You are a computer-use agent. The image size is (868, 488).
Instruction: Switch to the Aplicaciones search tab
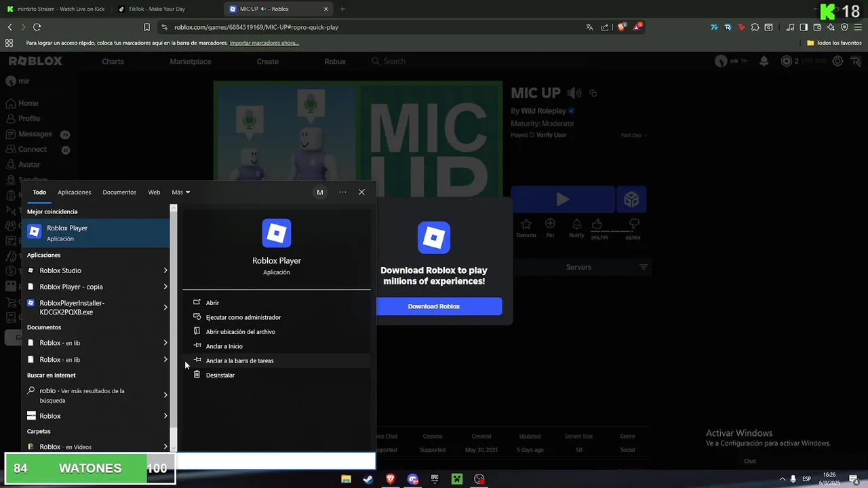pos(74,192)
